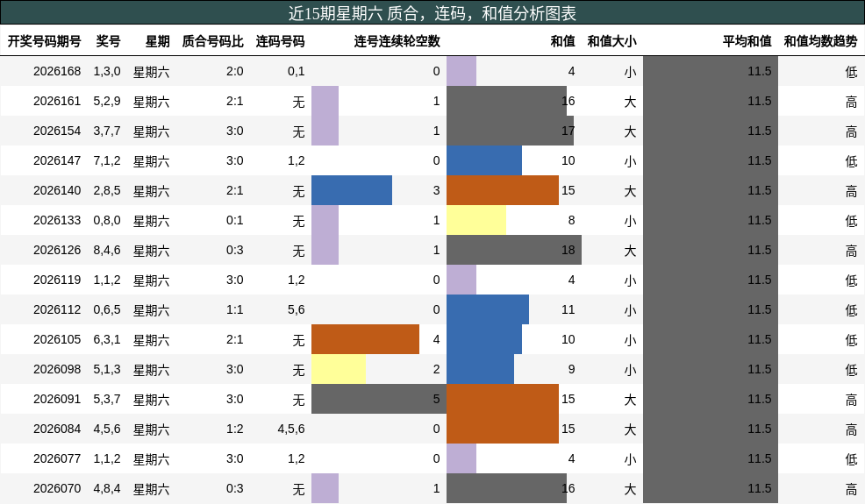The image size is (865, 504).
Task: Click the 大 size cell in row 2026126
Action: point(630,251)
